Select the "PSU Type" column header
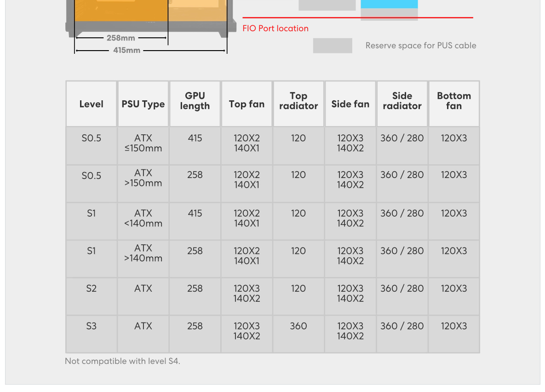The image size is (545, 392). (143, 104)
